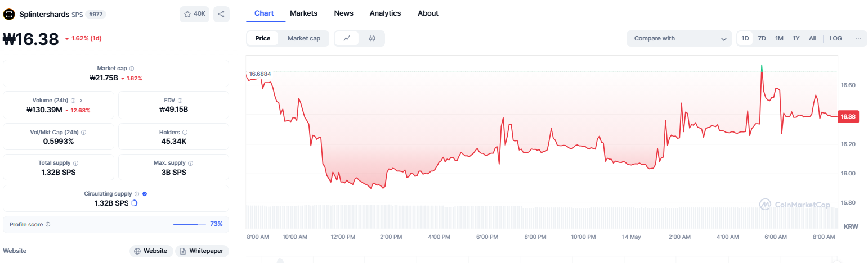
Task: Click the 12:00 PM axis label
Action: pyautogui.click(x=342, y=237)
